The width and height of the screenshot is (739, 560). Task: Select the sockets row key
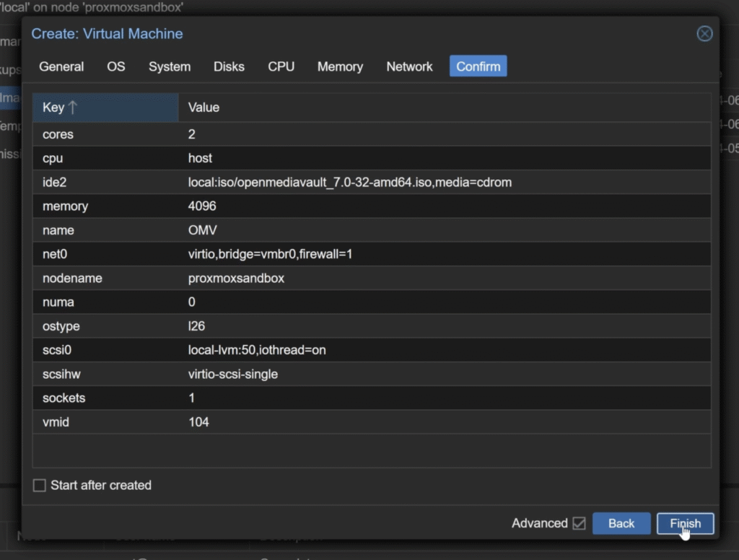tap(64, 398)
